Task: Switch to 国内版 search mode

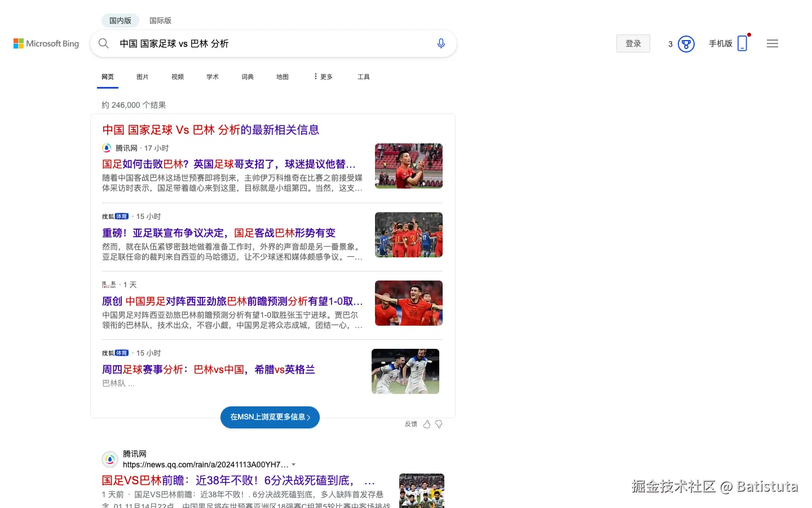Action: tap(120, 20)
